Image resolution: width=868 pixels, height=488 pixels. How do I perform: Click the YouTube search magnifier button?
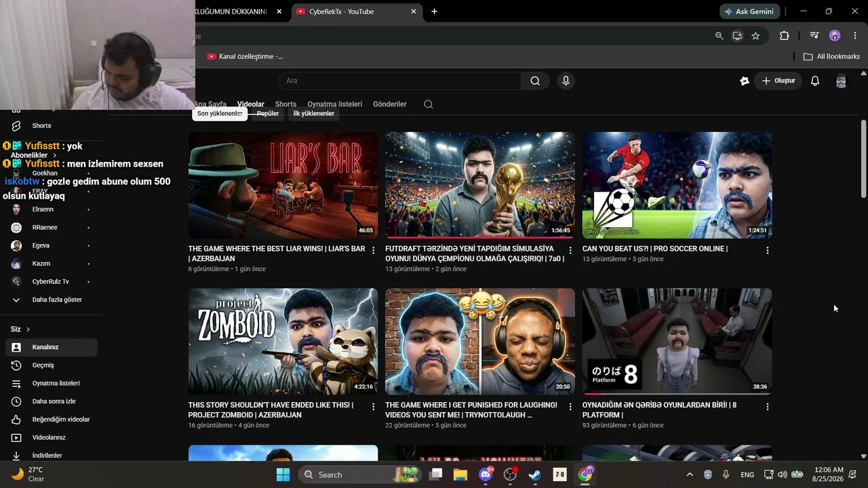pyautogui.click(x=535, y=81)
